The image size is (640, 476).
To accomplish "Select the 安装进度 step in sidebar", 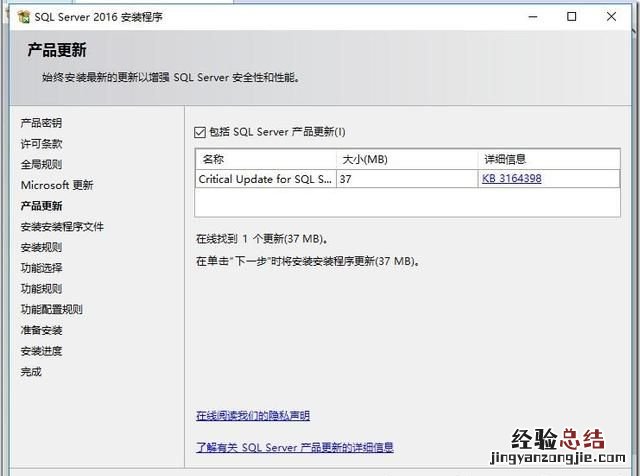I will (41, 351).
